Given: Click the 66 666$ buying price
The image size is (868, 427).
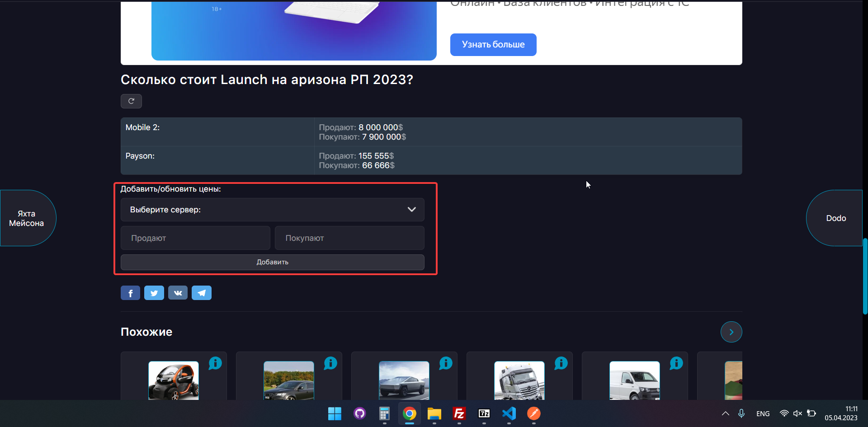Looking at the screenshot, I should tap(378, 165).
